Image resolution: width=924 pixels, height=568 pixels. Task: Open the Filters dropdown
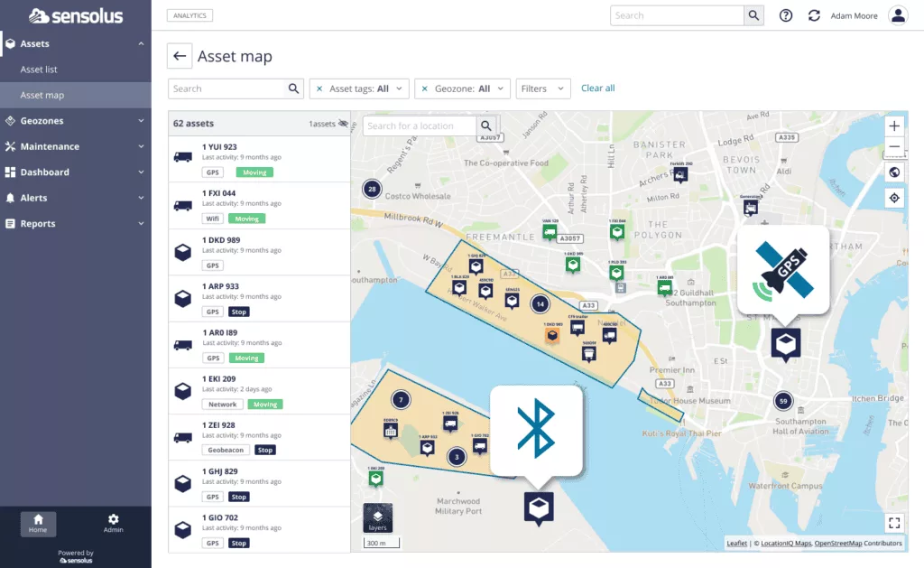(543, 88)
